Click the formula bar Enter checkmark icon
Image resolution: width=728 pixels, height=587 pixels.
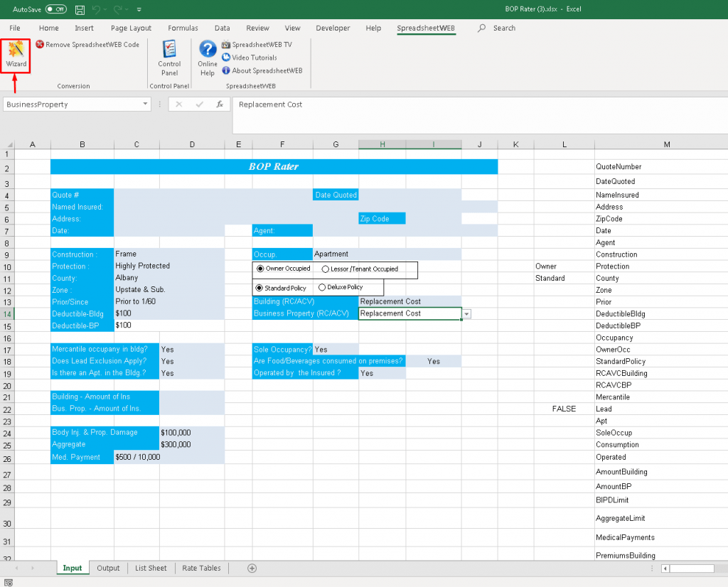pyautogui.click(x=199, y=104)
